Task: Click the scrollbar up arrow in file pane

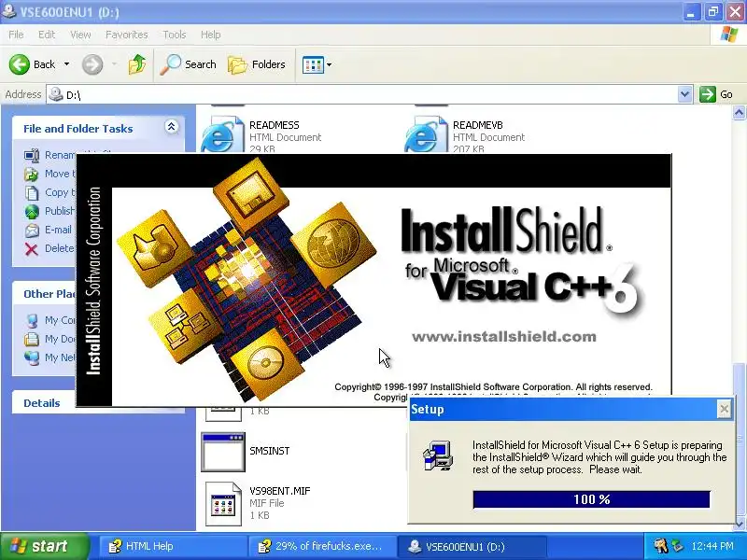Action: pyautogui.click(x=739, y=113)
